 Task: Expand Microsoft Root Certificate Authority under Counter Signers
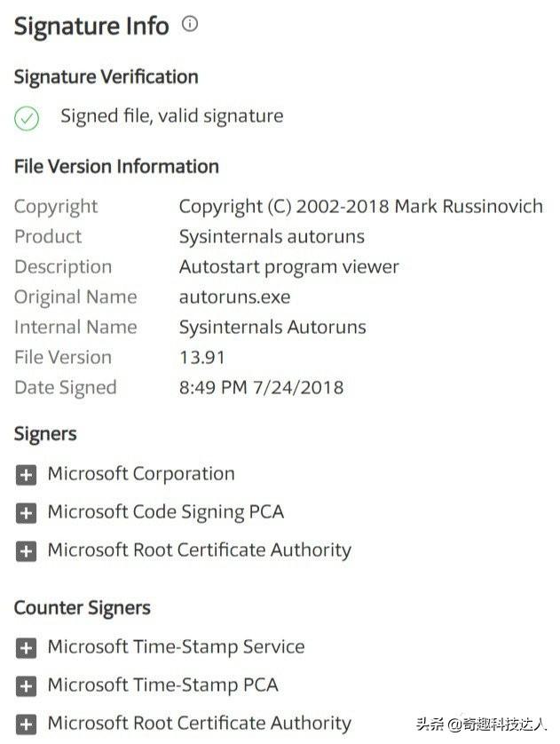click(x=26, y=724)
